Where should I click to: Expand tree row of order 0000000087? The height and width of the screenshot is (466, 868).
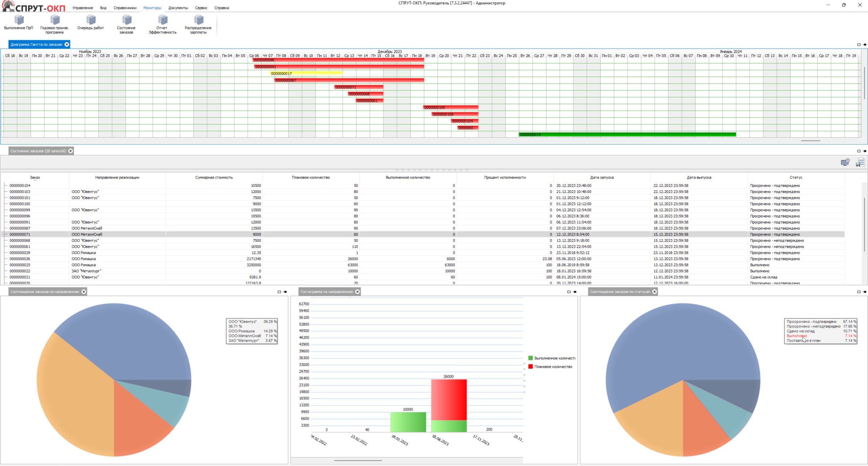(x=5, y=228)
